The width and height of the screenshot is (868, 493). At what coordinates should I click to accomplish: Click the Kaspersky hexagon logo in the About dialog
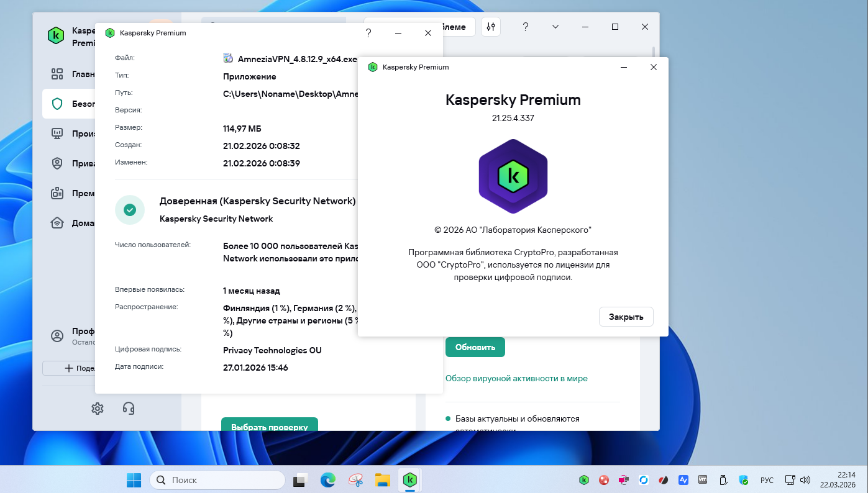(x=513, y=176)
